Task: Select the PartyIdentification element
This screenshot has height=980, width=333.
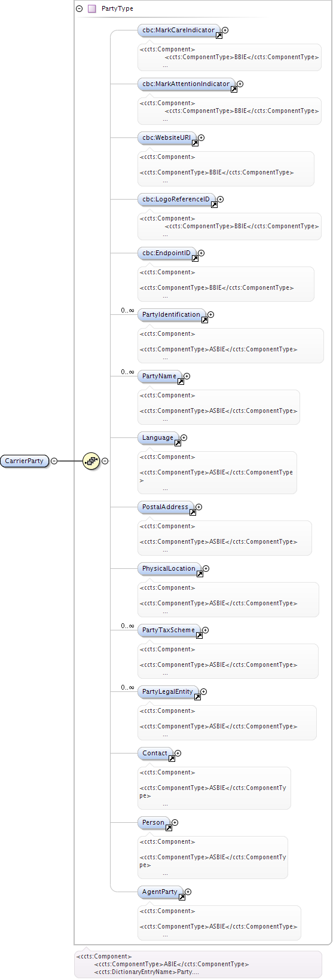Action: point(172,315)
